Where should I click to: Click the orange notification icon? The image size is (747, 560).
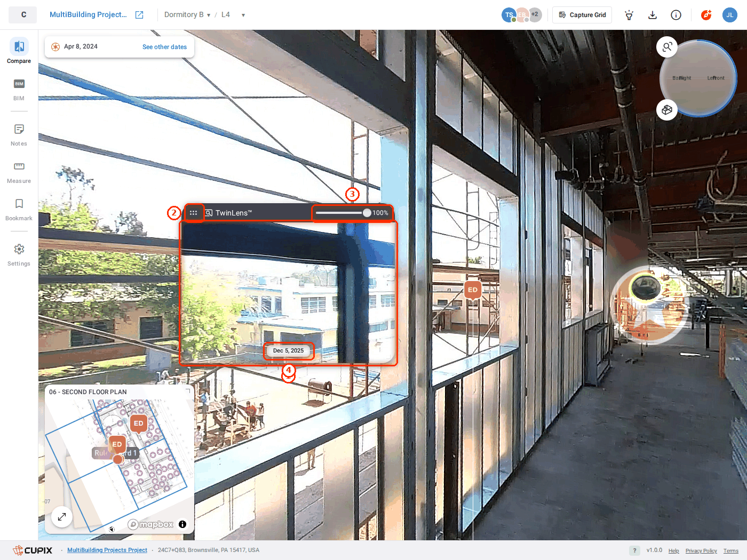tap(706, 15)
